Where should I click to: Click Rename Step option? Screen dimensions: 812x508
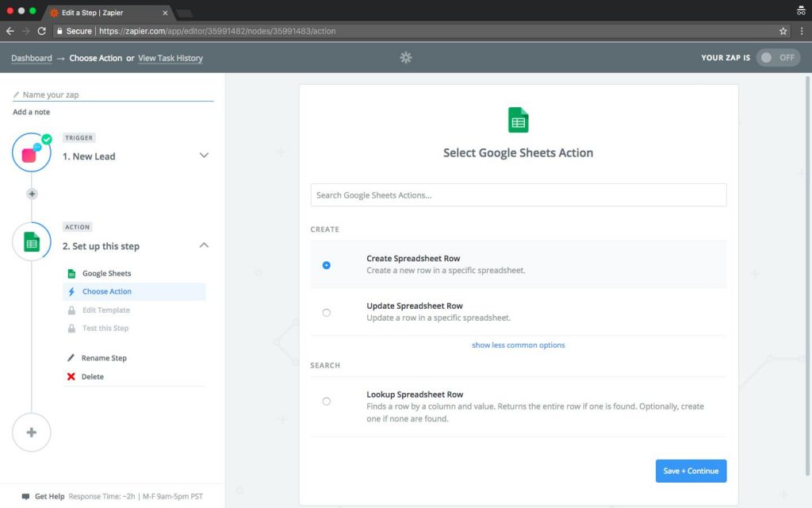[x=104, y=358]
